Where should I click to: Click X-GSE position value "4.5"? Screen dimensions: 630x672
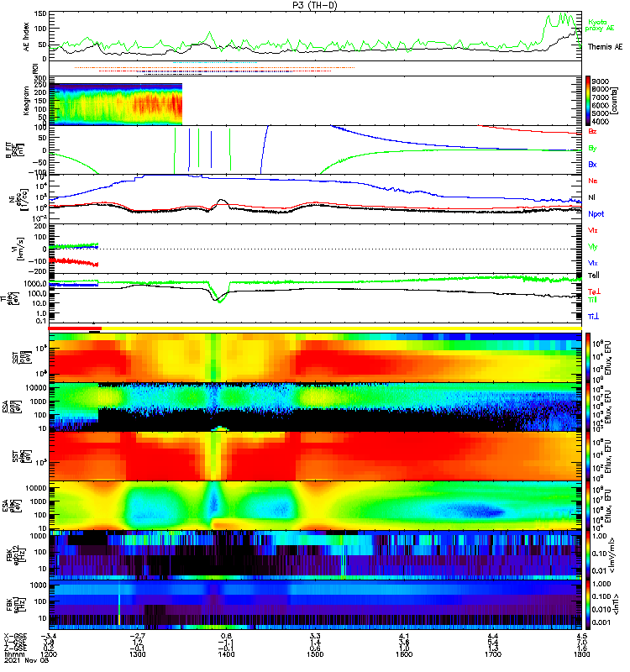[581, 636]
